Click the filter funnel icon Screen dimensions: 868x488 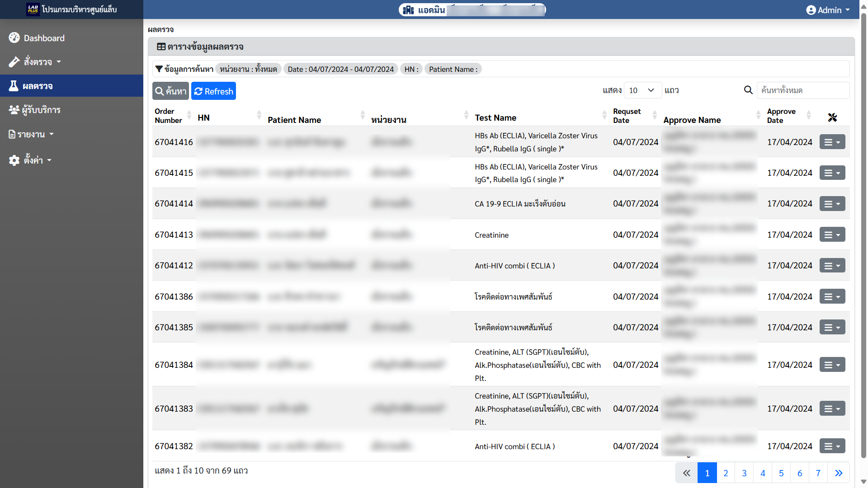coord(159,69)
